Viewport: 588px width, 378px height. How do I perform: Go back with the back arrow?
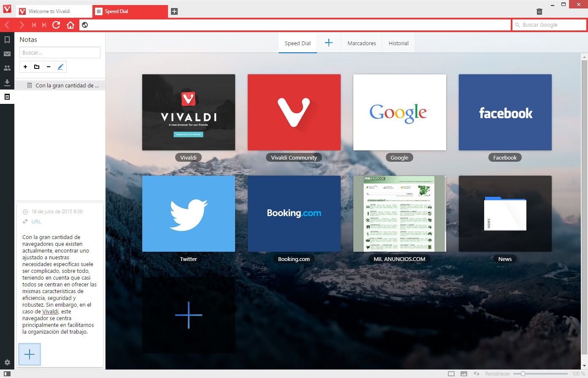coord(7,25)
